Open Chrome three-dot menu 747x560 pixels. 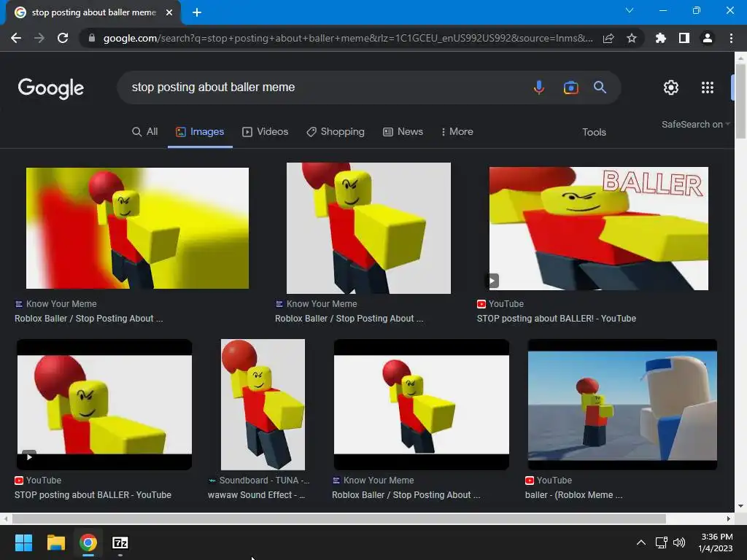[731, 38]
